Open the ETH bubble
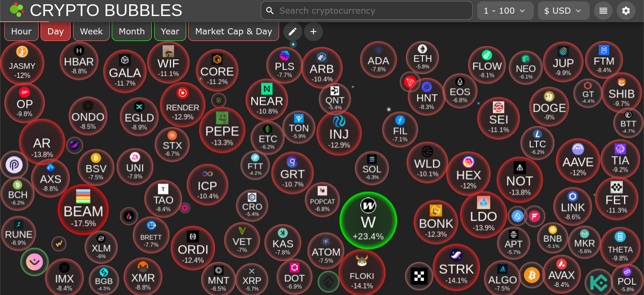Image resolution: width=644 pixels, height=295 pixels. pyautogui.click(x=422, y=57)
